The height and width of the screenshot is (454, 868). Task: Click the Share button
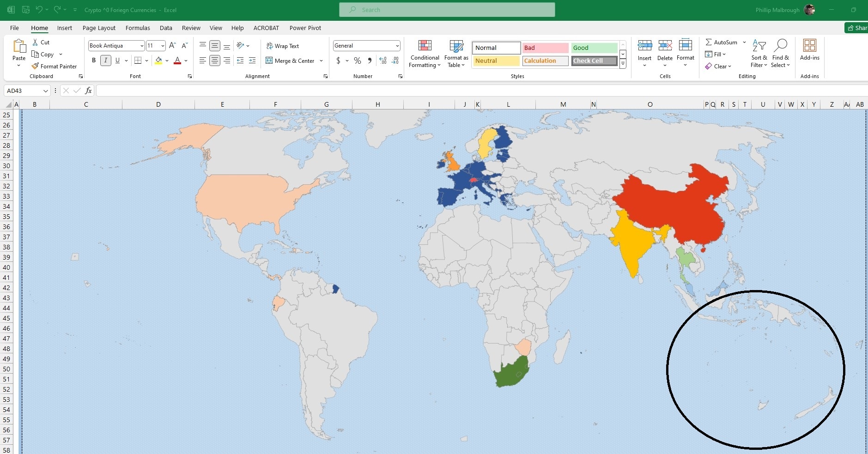point(856,28)
